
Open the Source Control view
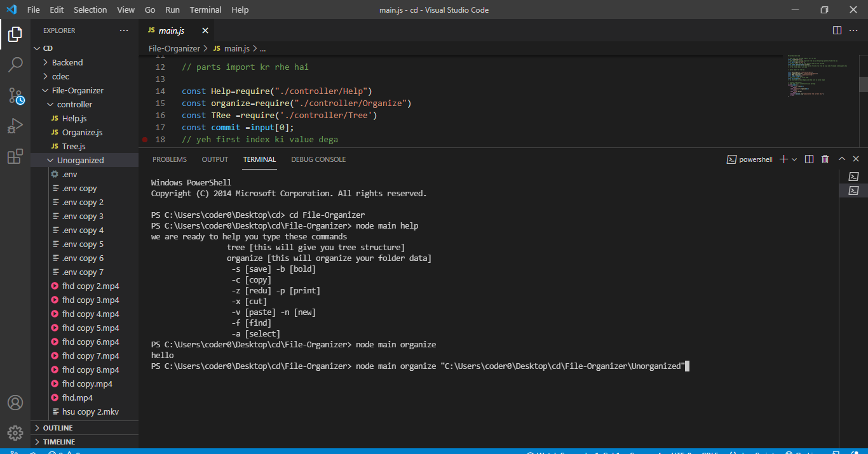15,96
